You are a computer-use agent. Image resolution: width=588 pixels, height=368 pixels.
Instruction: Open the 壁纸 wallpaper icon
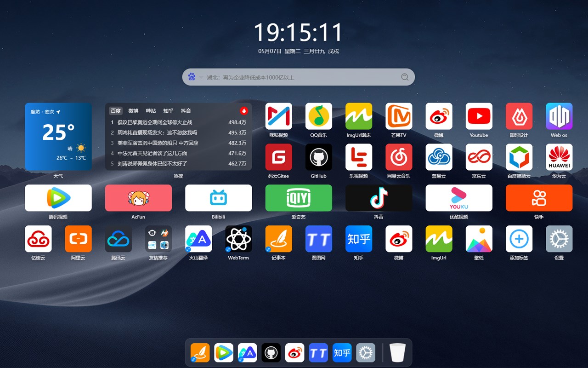click(479, 239)
